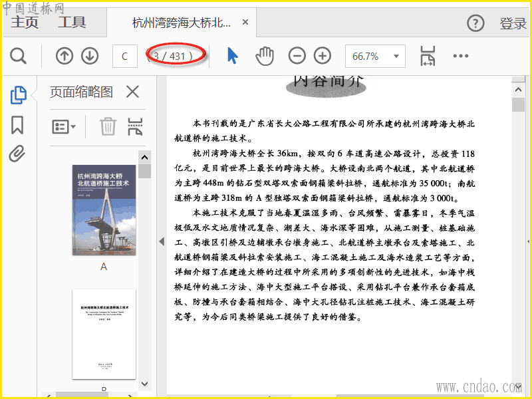Click the thumbnail panel page layout icon
This screenshot has height=399, width=532.
135,126
